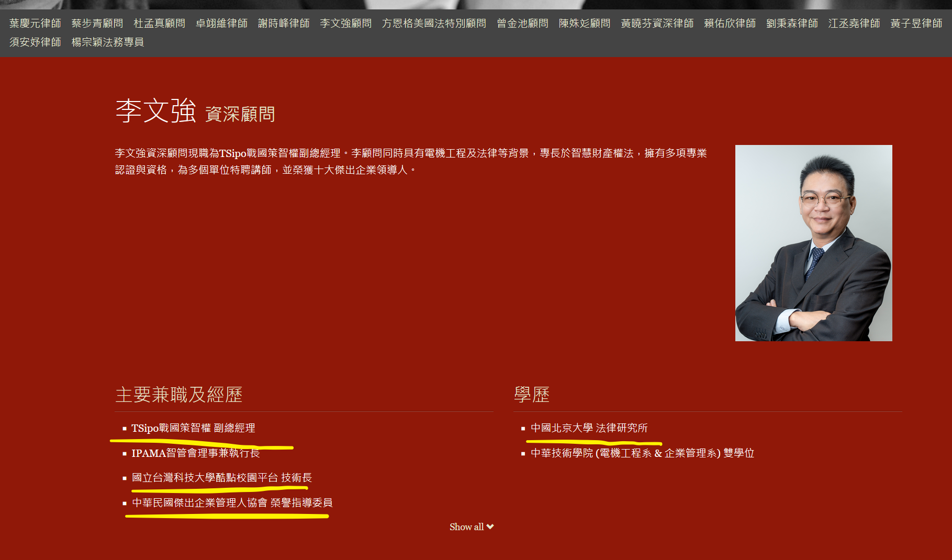Select the IPAMA智管會理事兼執行長 entry
This screenshot has height=560, width=952.
coord(196,453)
